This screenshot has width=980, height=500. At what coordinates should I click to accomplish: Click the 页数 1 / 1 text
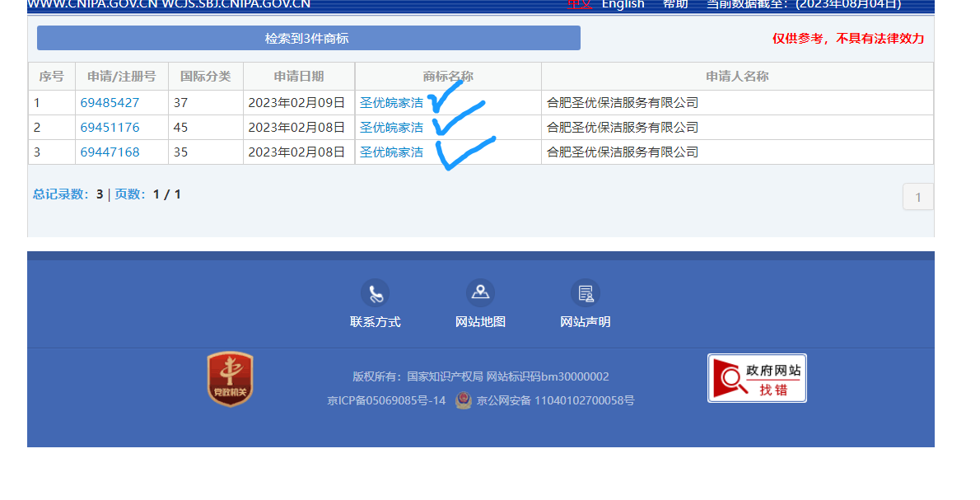point(148,194)
